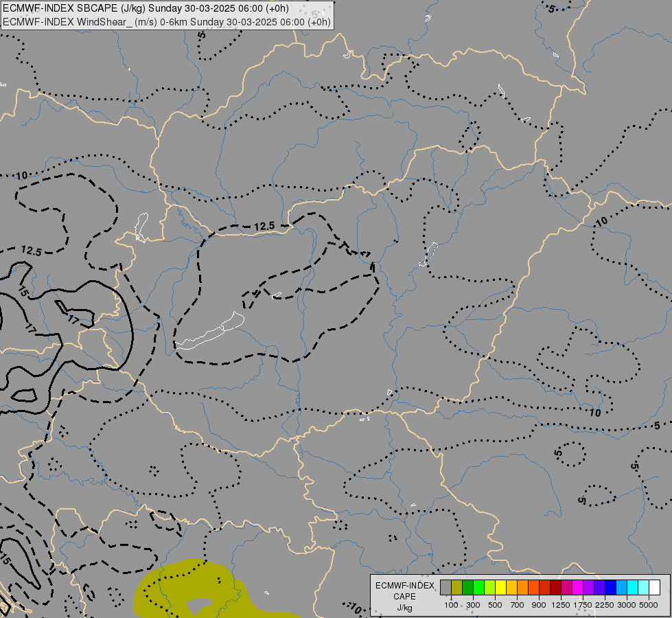
Task: Click the pale cyan swatch left of the 5000 tick
Action: [x=643, y=588]
